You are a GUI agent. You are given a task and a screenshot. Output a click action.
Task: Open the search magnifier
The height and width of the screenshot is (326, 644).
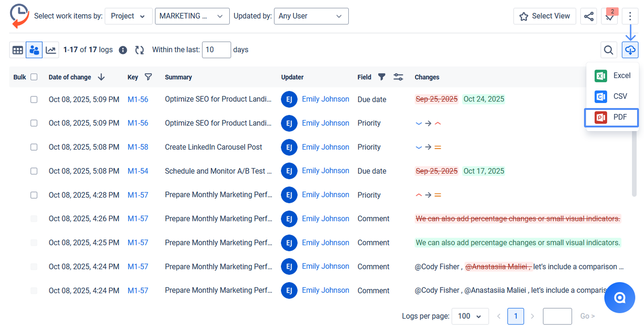(609, 50)
